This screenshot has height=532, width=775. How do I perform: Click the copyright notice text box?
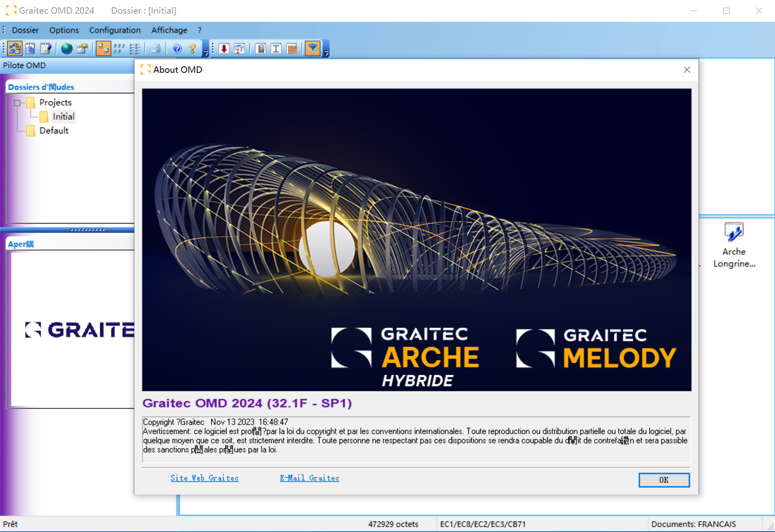(416, 440)
